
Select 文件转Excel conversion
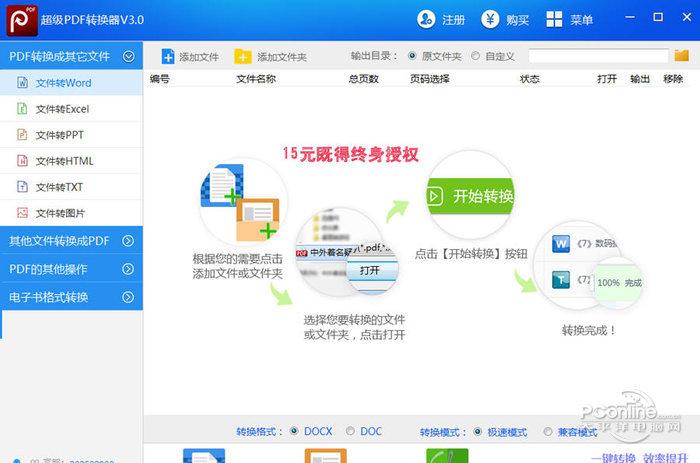[71, 109]
